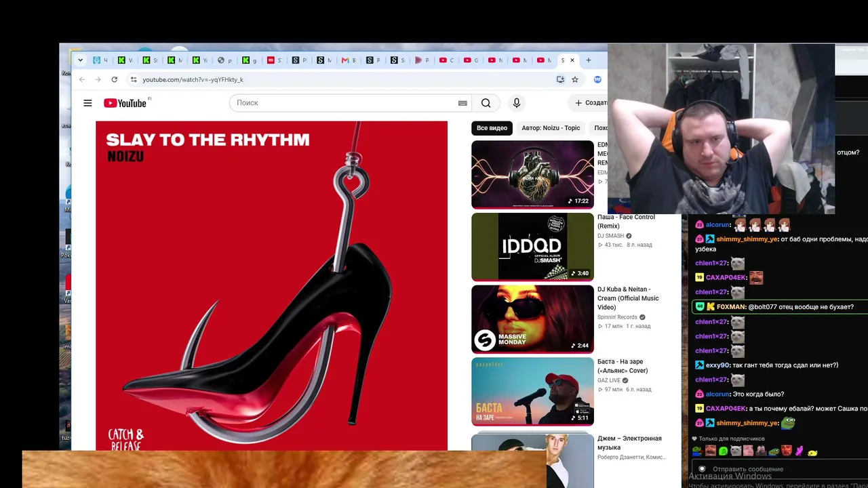Click the yellow duck emote in emote row
The width and height of the screenshot is (868, 488).
tap(812, 451)
